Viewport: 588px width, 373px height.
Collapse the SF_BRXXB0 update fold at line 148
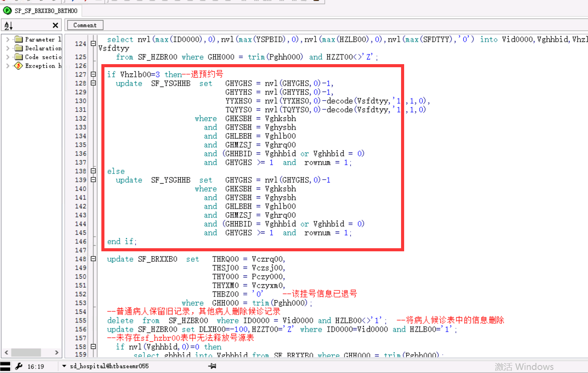[93, 259]
